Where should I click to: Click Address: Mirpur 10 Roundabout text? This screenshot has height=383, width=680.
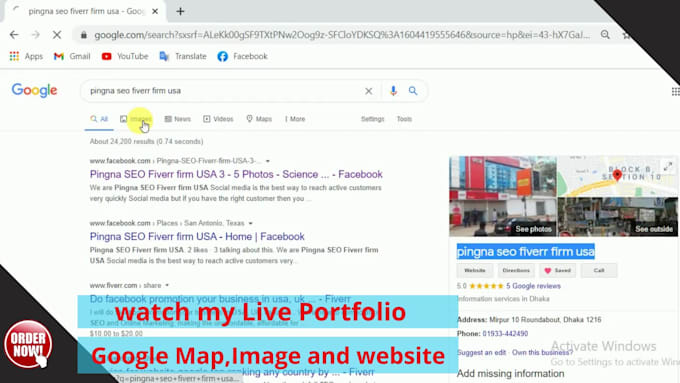pyautogui.click(x=529, y=320)
